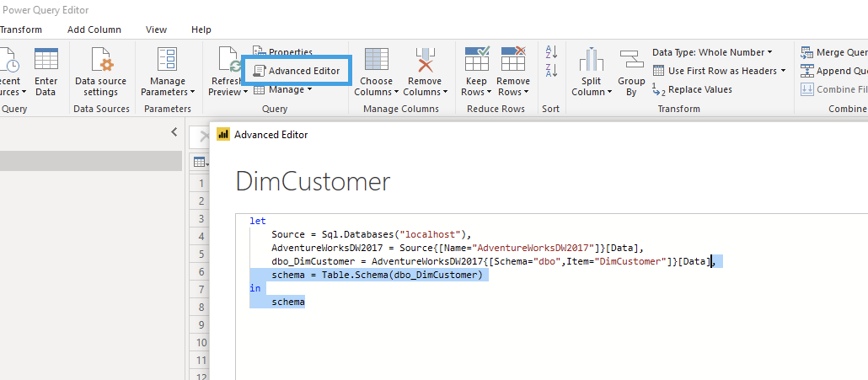
Task: Open the Advanced Editor from ribbon
Action: (x=296, y=71)
